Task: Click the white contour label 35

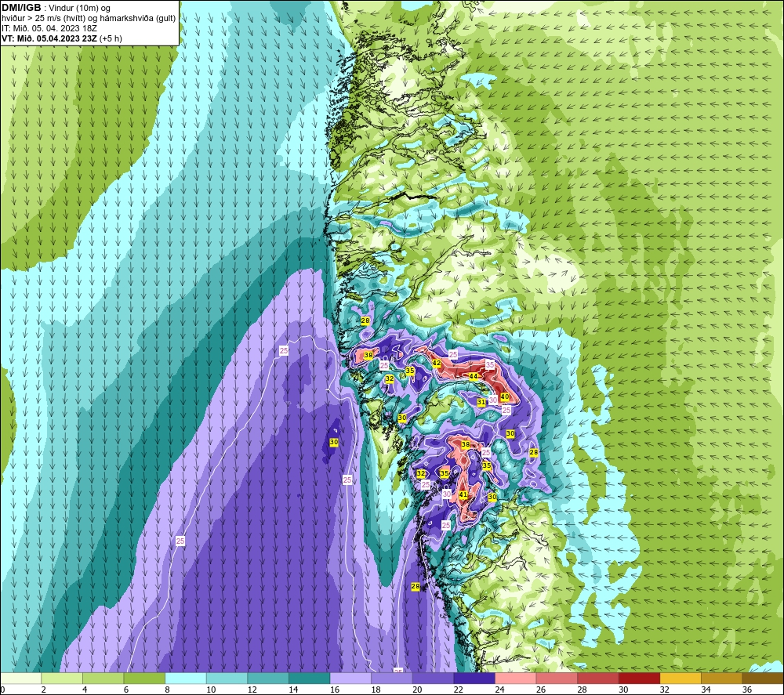Action: (x=490, y=364)
